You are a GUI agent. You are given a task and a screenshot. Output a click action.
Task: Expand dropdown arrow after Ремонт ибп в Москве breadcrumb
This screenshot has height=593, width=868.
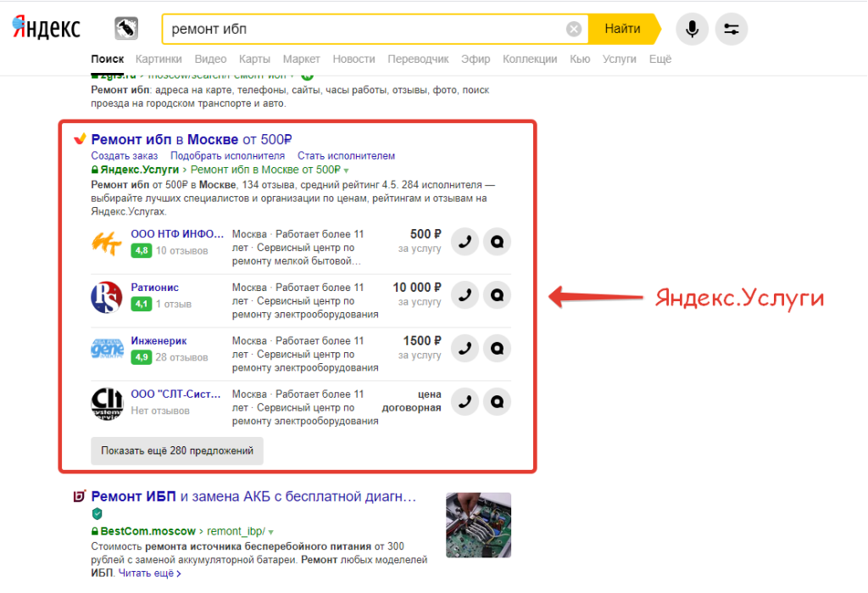[346, 171]
